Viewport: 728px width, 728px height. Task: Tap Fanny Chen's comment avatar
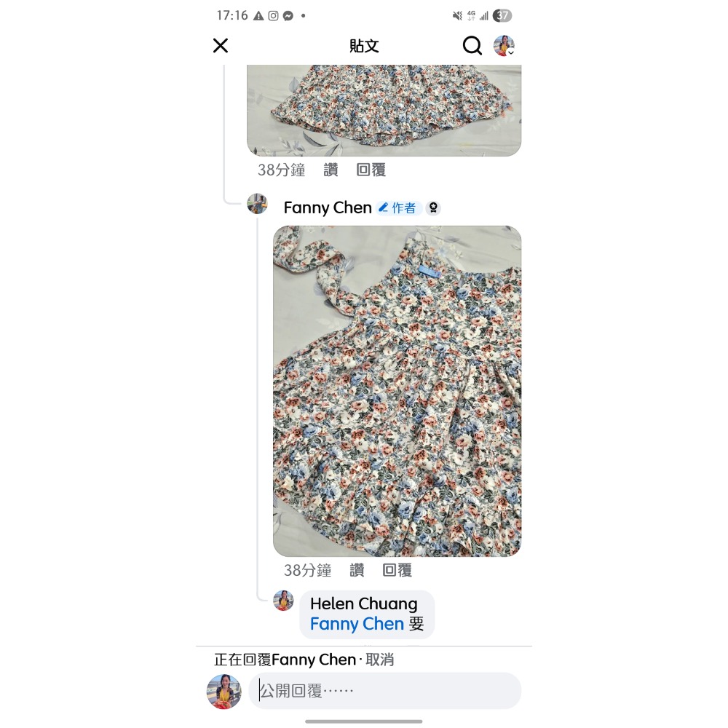[257, 204]
